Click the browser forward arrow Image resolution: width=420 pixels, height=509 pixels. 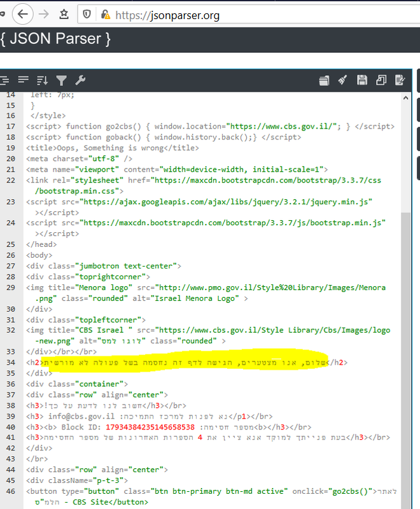(x=43, y=14)
